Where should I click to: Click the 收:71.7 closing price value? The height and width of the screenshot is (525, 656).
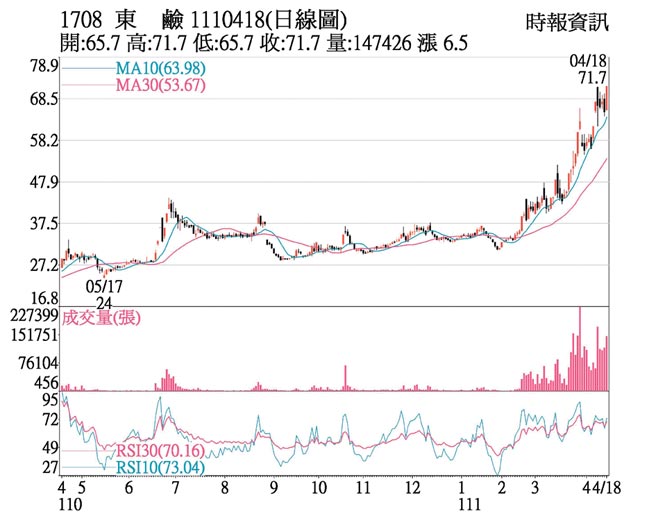[x=306, y=44]
